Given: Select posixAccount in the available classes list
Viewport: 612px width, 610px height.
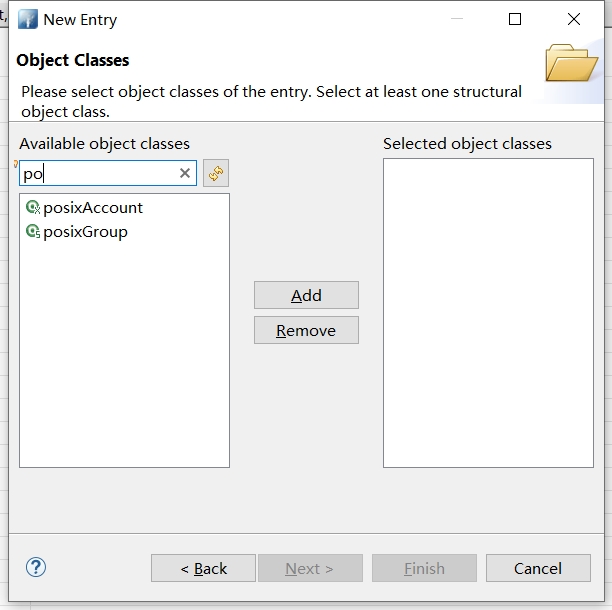Looking at the screenshot, I should click(93, 208).
